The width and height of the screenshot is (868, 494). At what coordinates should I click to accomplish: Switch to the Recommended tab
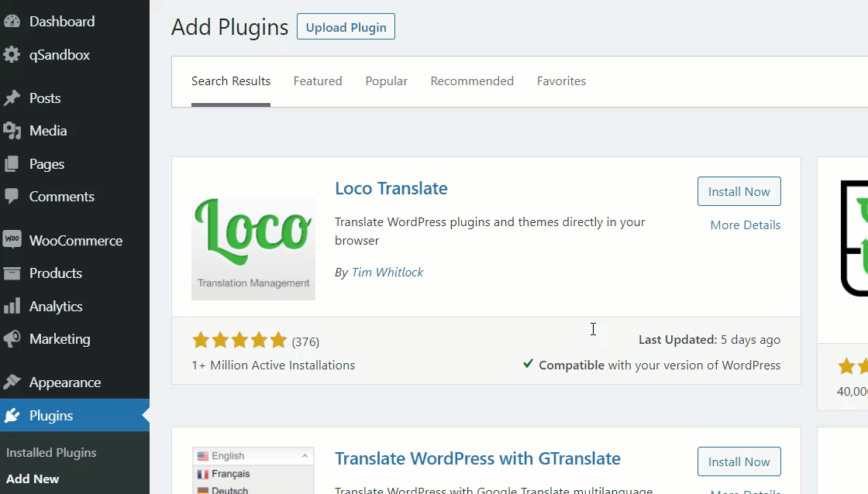pyautogui.click(x=472, y=81)
